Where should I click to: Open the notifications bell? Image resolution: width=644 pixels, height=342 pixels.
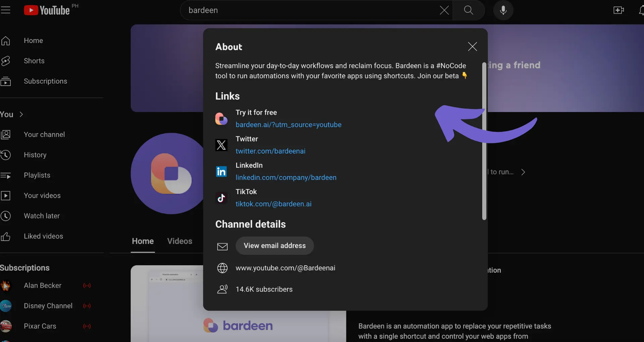point(641,10)
